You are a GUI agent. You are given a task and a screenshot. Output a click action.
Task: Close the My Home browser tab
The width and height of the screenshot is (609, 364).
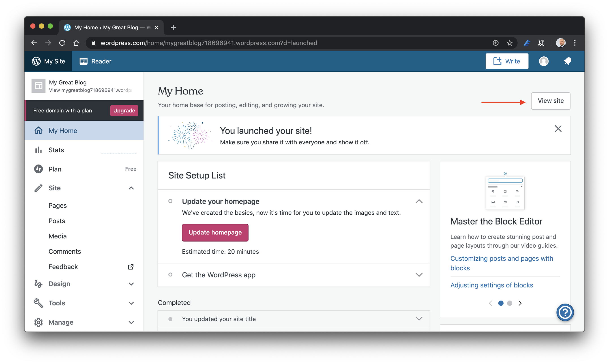tap(157, 28)
